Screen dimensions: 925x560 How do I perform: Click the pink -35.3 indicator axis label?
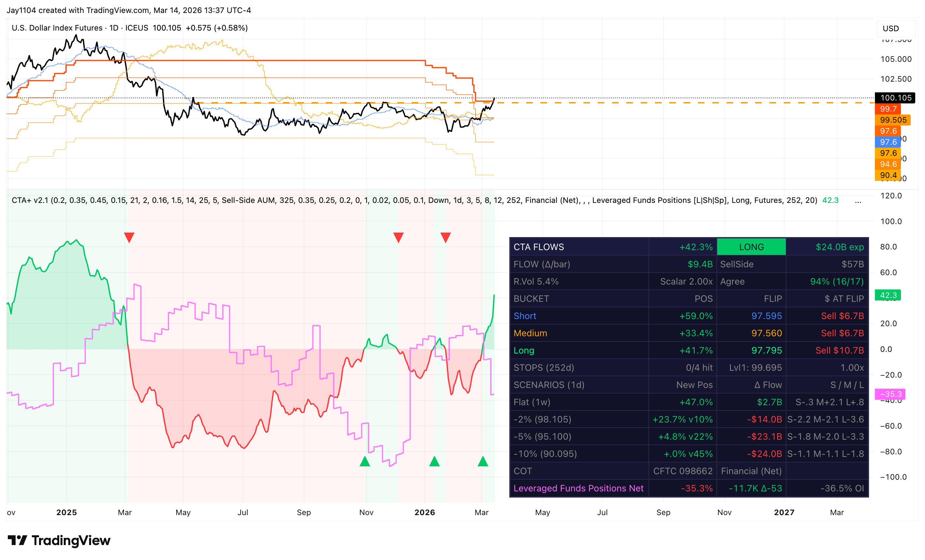coord(890,394)
